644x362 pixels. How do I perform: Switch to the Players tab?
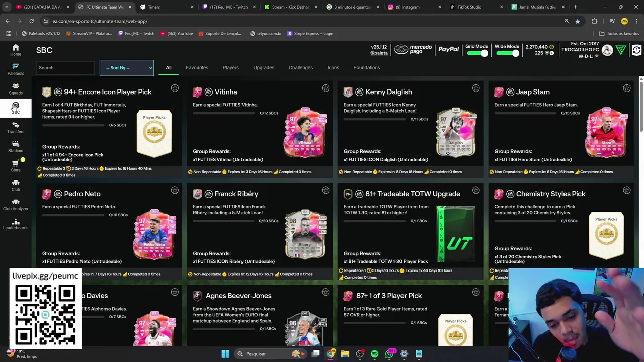tap(231, 68)
